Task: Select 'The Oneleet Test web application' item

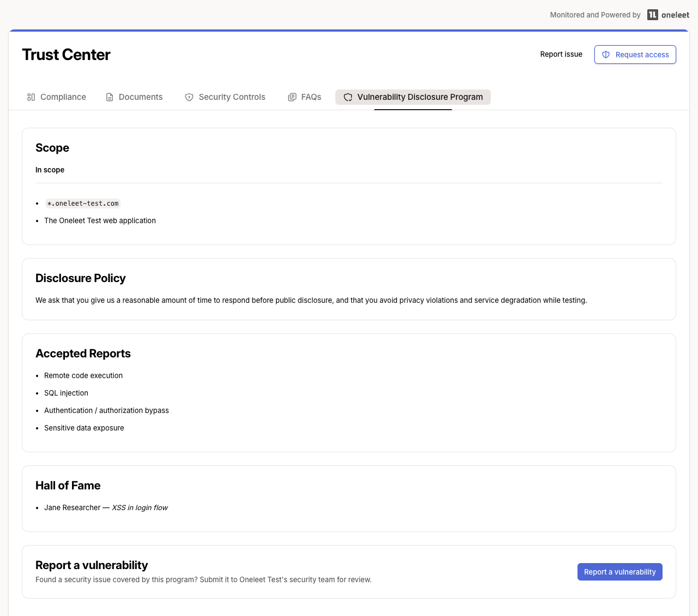Action: pos(100,220)
